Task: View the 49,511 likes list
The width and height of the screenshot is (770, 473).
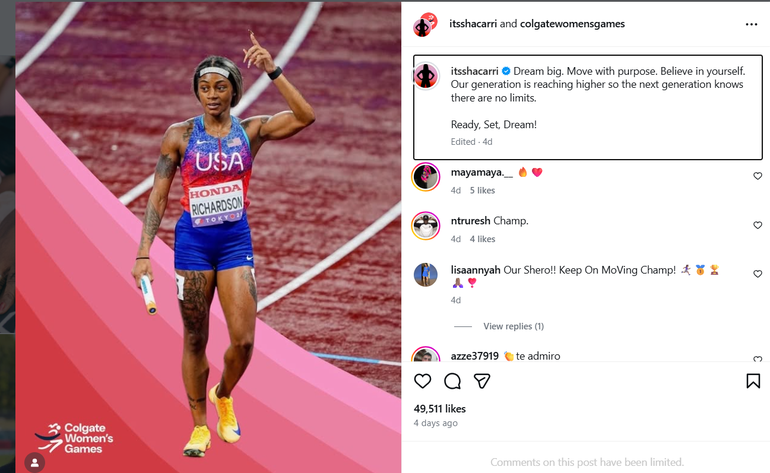Action: click(x=440, y=409)
